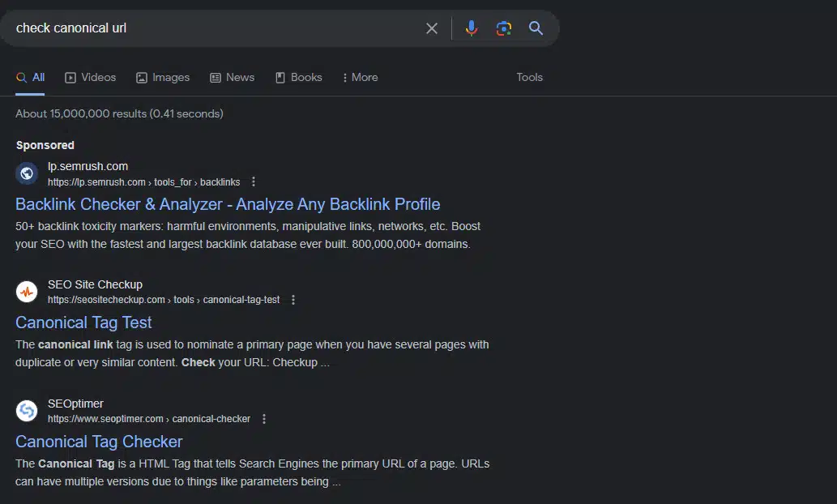
Task: Open options menu for SEOptimer result
Action: [x=263, y=419]
